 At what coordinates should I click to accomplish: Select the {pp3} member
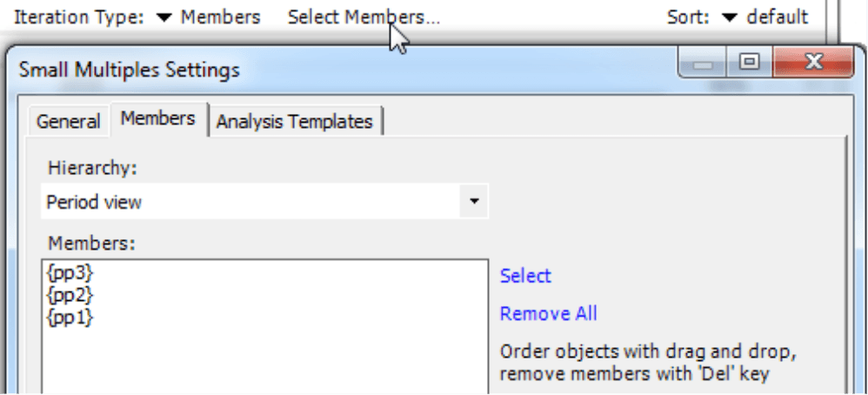(70, 273)
